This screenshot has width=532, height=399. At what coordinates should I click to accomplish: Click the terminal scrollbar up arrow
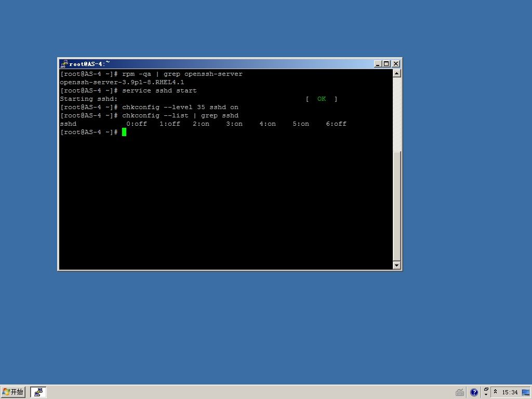click(x=396, y=73)
